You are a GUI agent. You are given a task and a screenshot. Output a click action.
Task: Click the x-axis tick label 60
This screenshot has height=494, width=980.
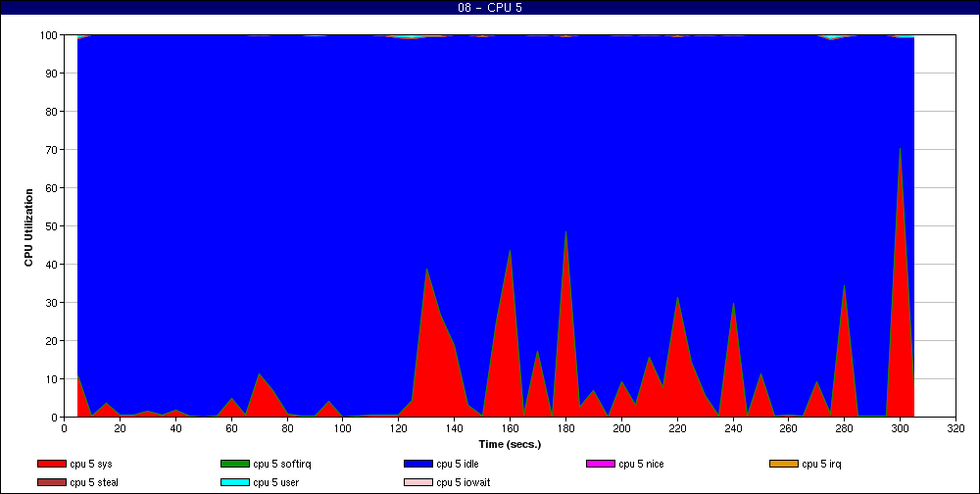[231, 428]
